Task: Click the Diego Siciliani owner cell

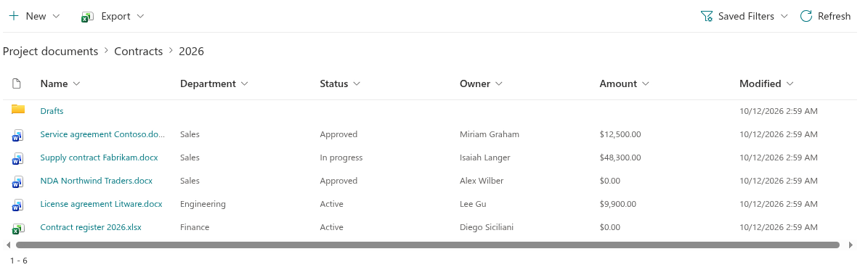Action: (487, 227)
